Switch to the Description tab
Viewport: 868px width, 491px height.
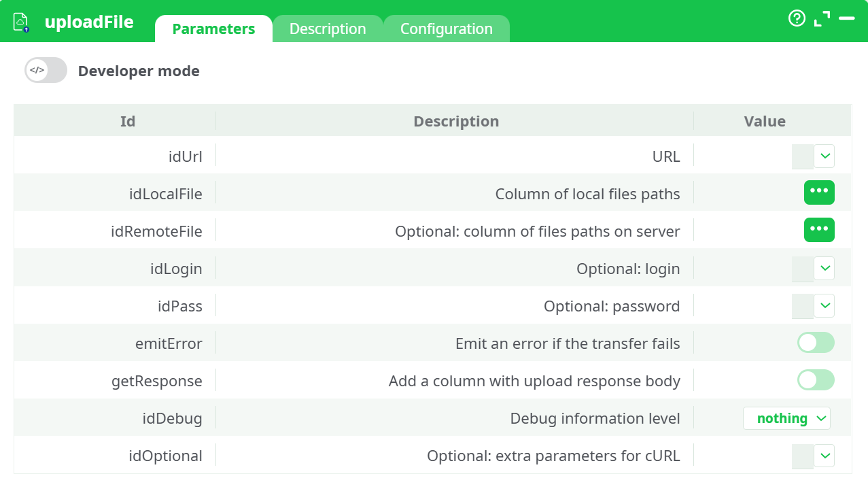click(x=328, y=29)
